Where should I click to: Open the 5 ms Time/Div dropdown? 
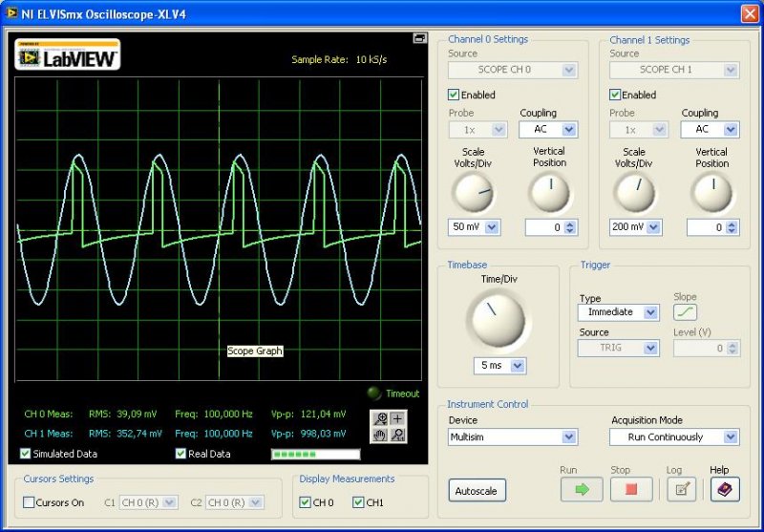[499, 366]
